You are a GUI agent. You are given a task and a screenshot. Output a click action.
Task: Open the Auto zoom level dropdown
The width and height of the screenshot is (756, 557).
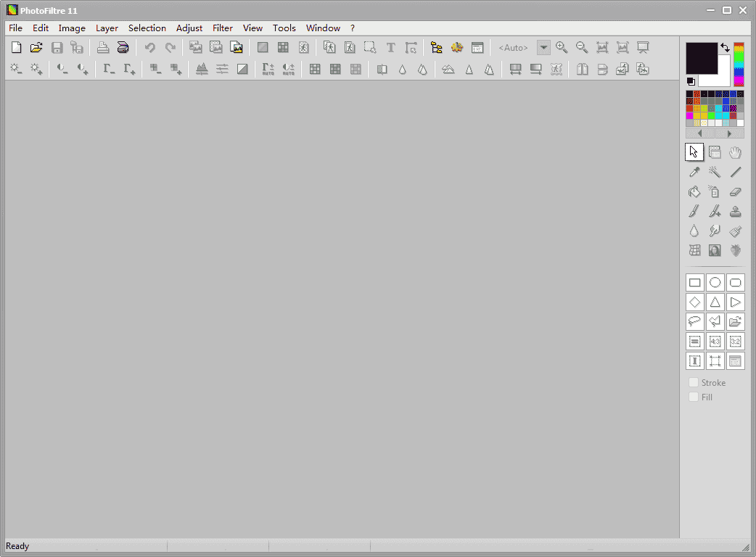point(543,48)
